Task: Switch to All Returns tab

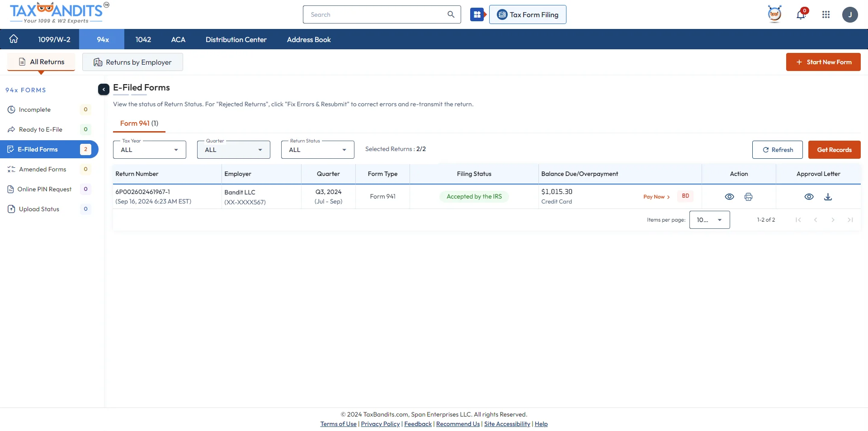Action: pos(41,62)
